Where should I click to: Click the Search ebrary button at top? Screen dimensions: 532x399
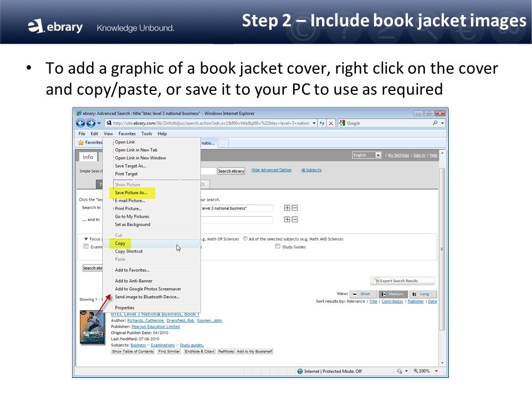click(x=231, y=171)
